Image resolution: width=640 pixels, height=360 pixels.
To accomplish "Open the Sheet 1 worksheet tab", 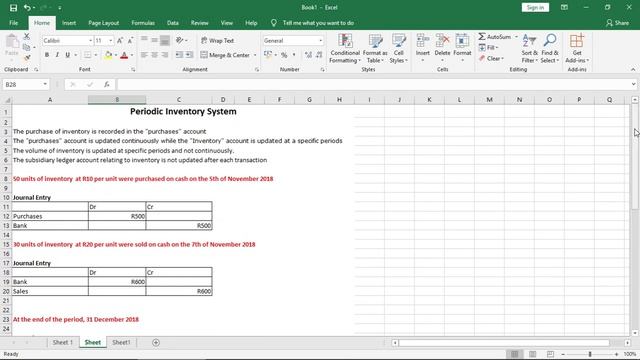I will [x=62, y=342].
